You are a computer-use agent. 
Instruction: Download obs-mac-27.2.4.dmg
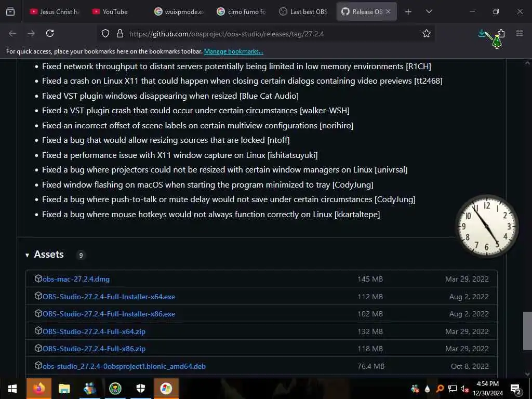[76, 279]
